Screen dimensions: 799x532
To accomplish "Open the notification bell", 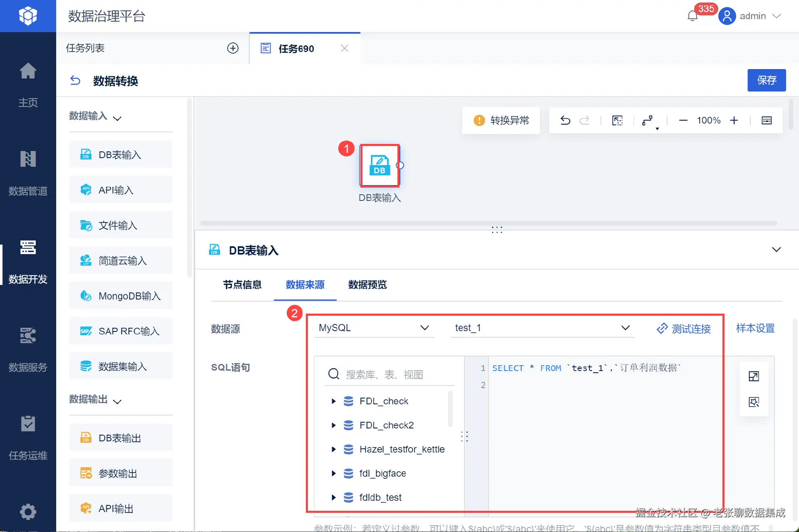I will (x=692, y=16).
